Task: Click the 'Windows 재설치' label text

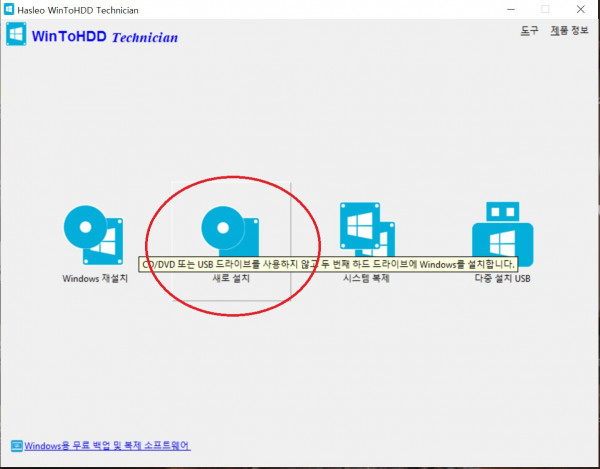Action: pyautogui.click(x=95, y=278)
